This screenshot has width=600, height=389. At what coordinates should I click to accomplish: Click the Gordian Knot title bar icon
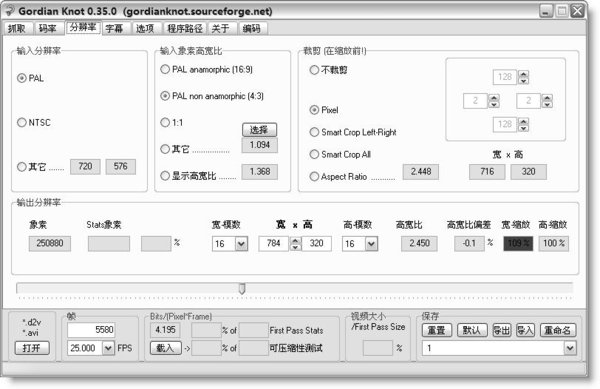[9, 11]
